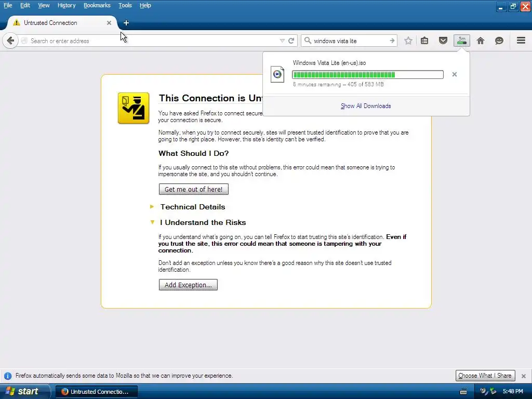532x399 pixels.
Task: Save page to Pocket icon
Action: point(443,41)
